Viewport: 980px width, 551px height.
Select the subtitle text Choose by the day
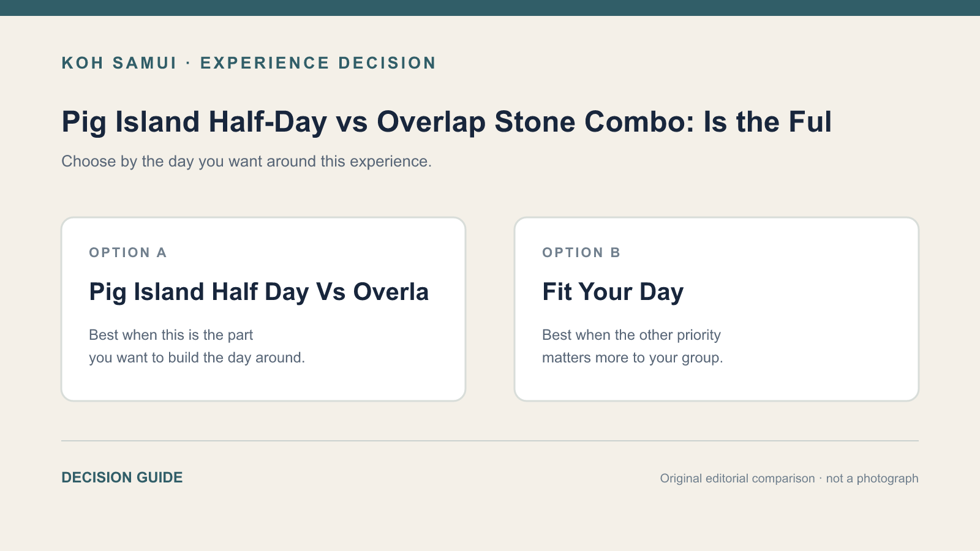pyautogui.click(x=246, y=161)
